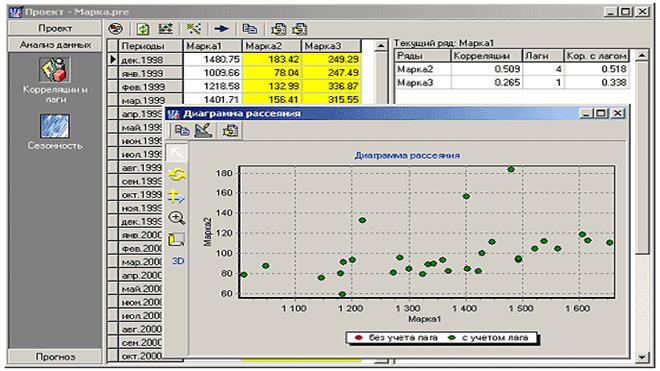
Task: Click the Лаги column header
Action: (543, 56)
